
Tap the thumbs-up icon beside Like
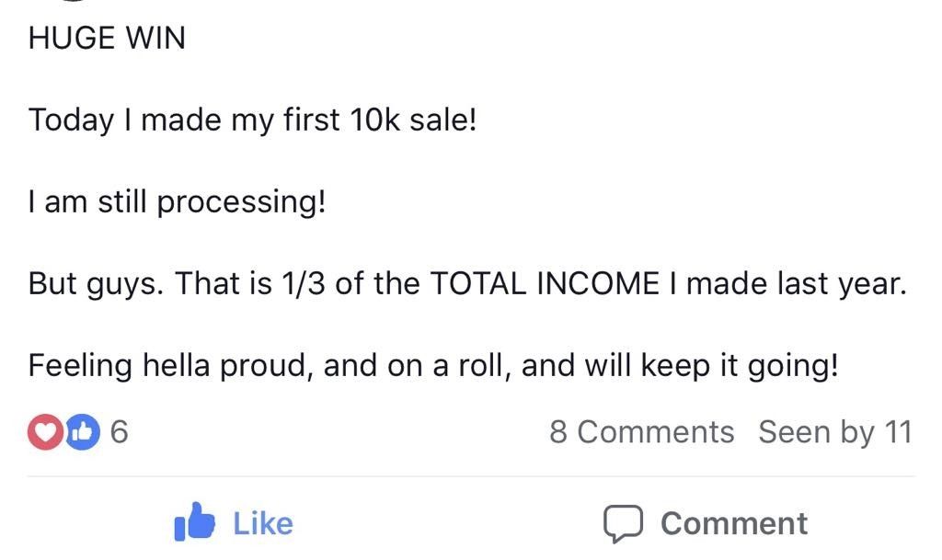(194, 522)
